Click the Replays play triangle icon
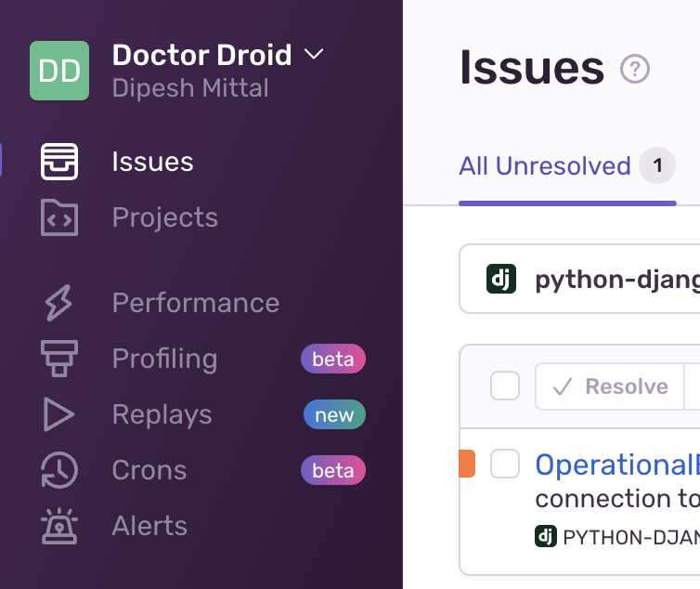This screenshot has height=589, width=700. click(59, 414)
